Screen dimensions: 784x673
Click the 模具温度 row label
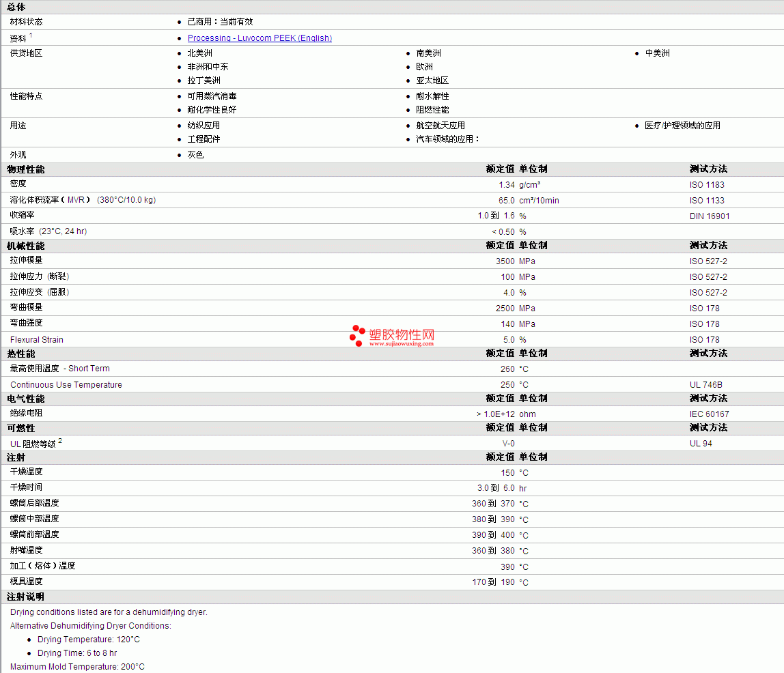pyautogui.click(x=26, y=581)
